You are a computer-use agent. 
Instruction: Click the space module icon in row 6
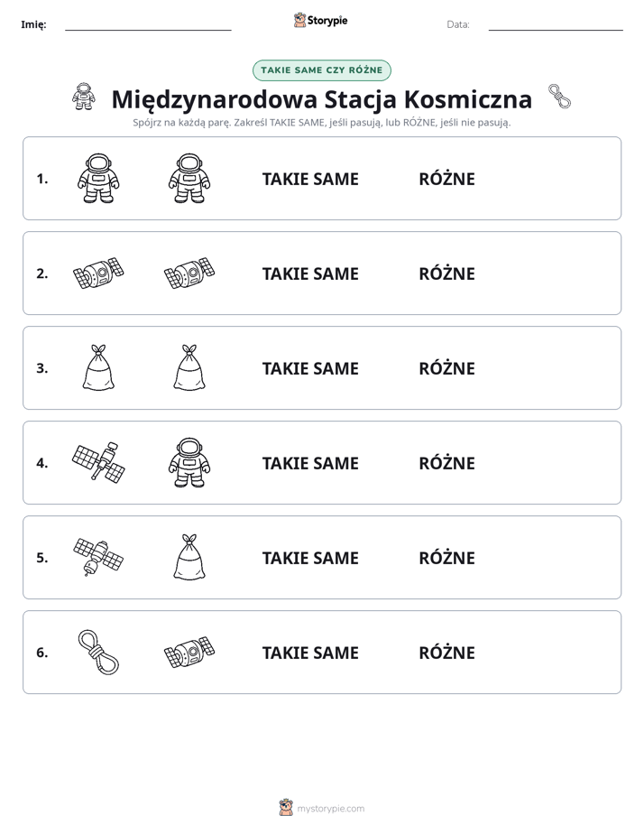tap(189, 652)
